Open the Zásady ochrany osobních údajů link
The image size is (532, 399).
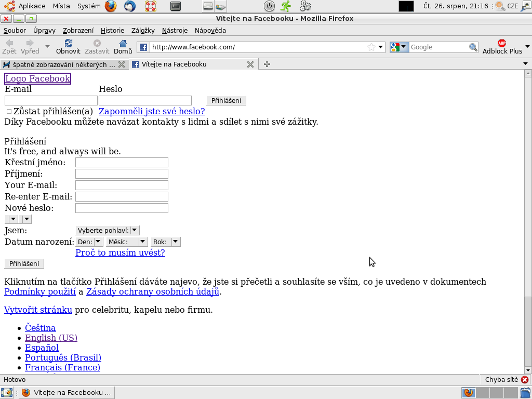pyautogui.click(x=153, y=291)
